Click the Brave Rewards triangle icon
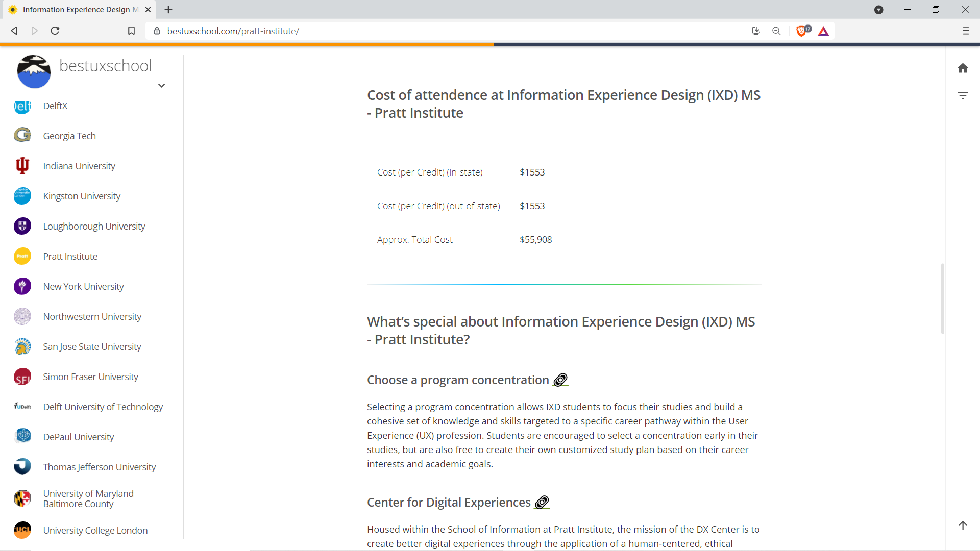Viewport: 980px width, 551px height. 823,31
